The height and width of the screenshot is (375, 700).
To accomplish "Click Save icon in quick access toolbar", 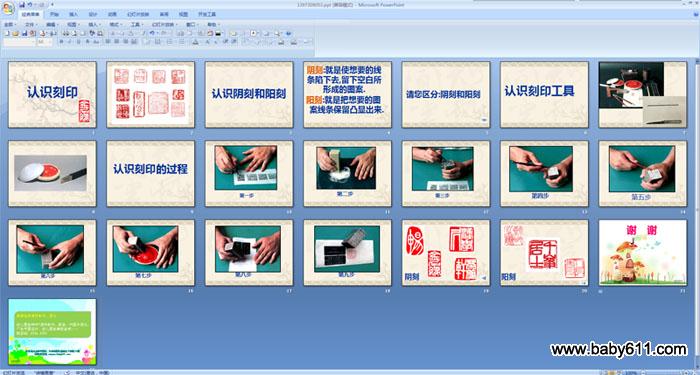I will (x=22, y=4).
